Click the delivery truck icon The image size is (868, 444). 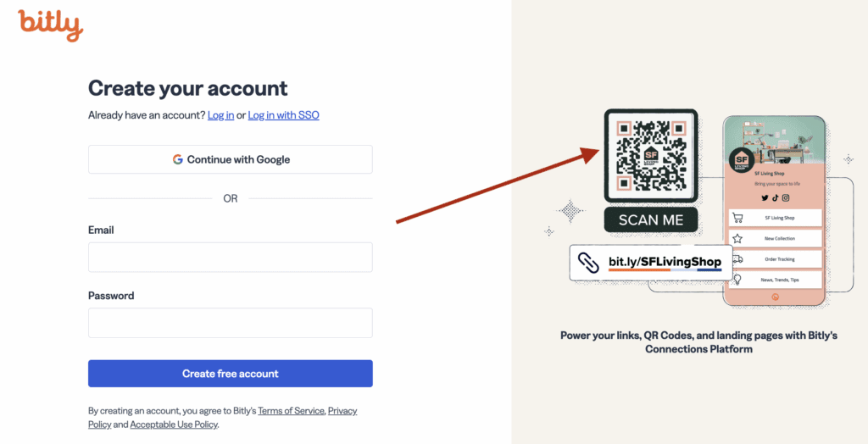[737, 259]
